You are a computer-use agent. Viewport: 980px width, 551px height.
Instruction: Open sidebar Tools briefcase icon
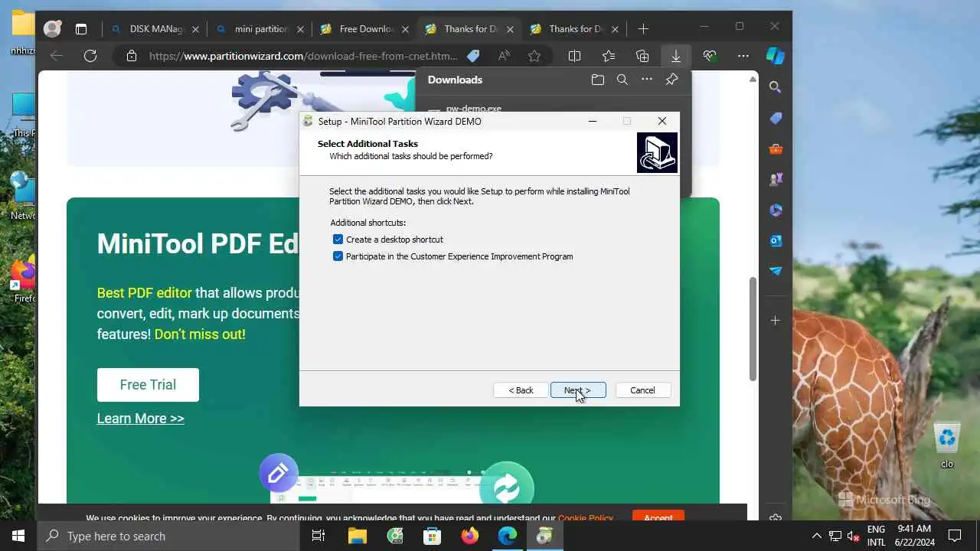point(776,148)
